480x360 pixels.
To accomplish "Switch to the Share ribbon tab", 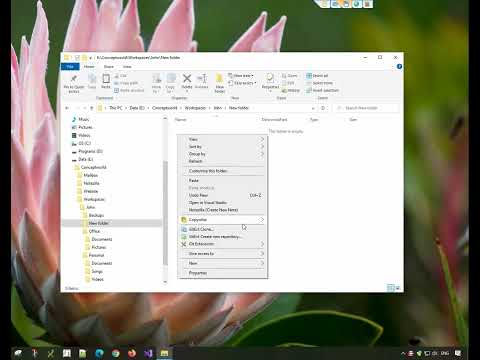I will (x=109, y=67).
